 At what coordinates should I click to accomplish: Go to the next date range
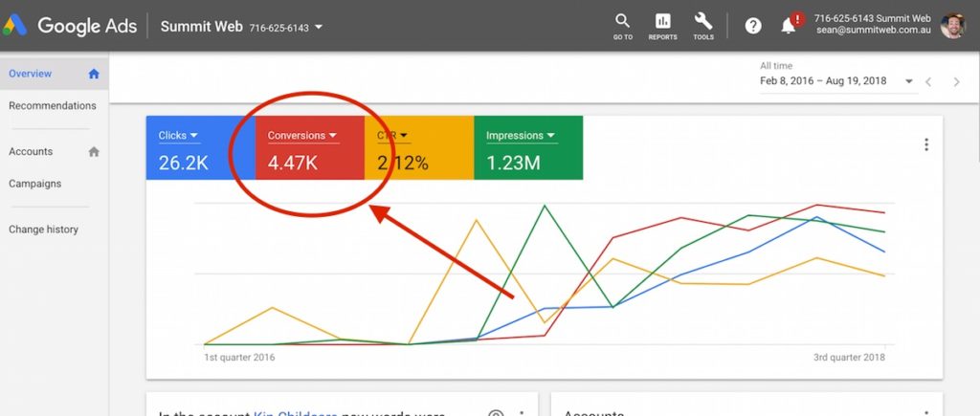(x=956, y=82)
